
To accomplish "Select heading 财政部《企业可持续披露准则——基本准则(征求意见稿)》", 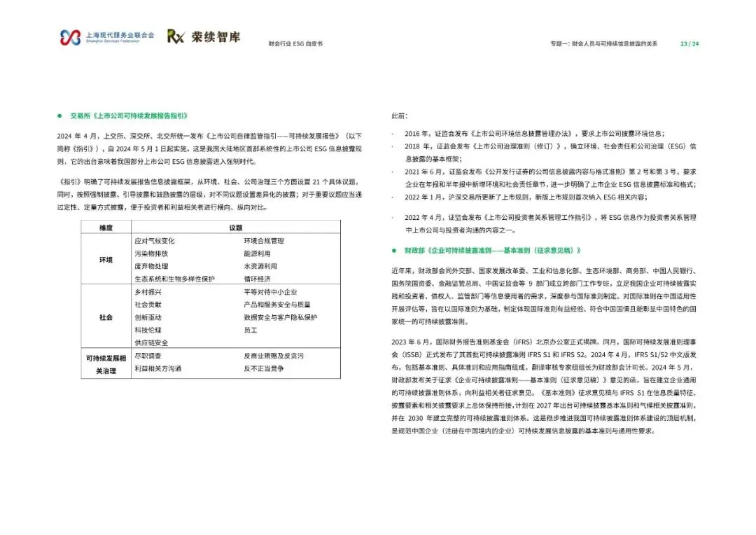I will [x=493, y=251].
